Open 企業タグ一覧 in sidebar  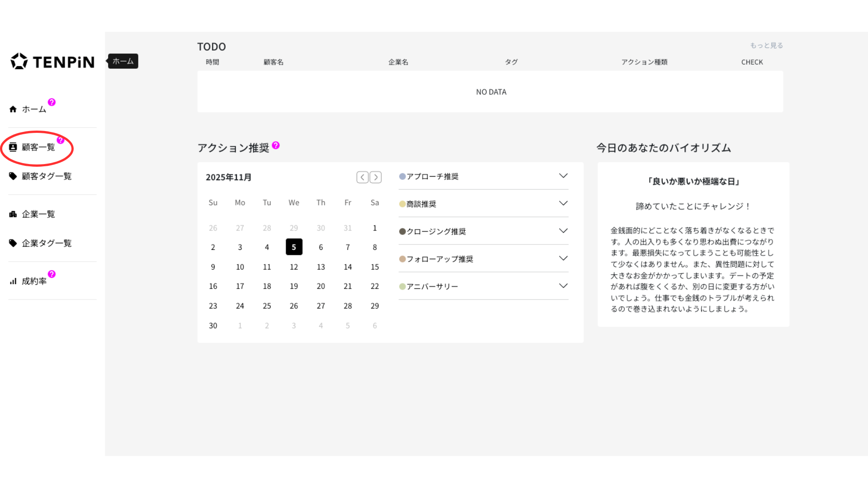click(46, 243)
